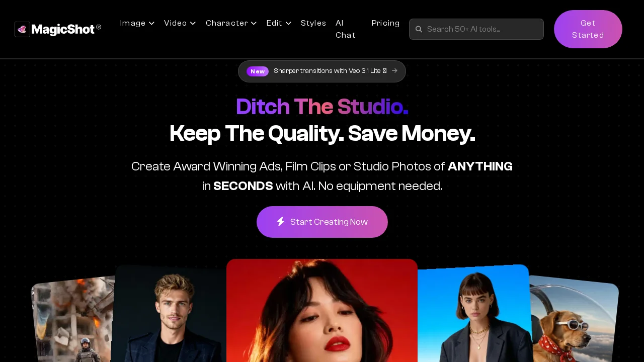Go to the Styles page
The width and height of the screenshot is (644, 362).
tap(313, 23)
